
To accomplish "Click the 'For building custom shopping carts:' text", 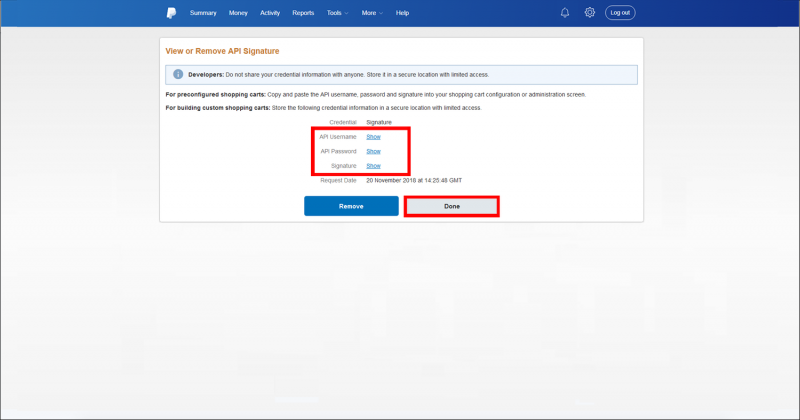I will point(218,108).
